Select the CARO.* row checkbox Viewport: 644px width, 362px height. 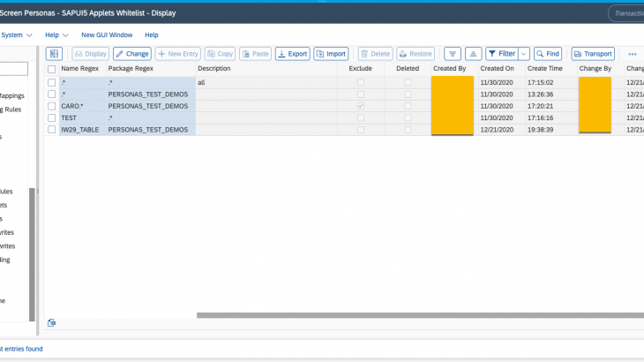point(52,106)
